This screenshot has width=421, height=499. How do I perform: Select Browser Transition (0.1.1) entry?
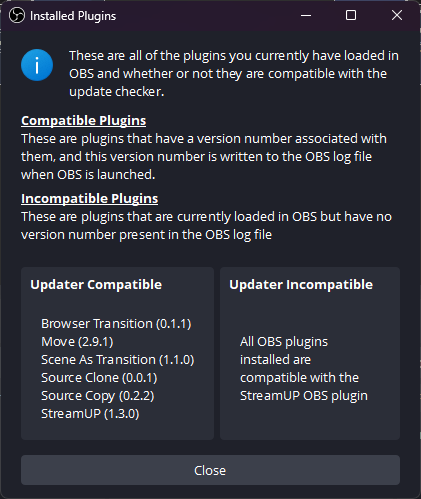point(116,324)
